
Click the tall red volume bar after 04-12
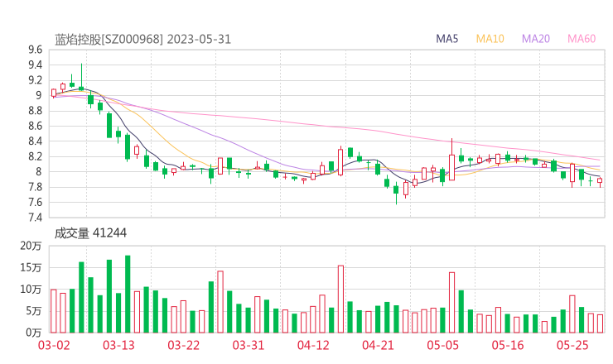tap(341, 299)
